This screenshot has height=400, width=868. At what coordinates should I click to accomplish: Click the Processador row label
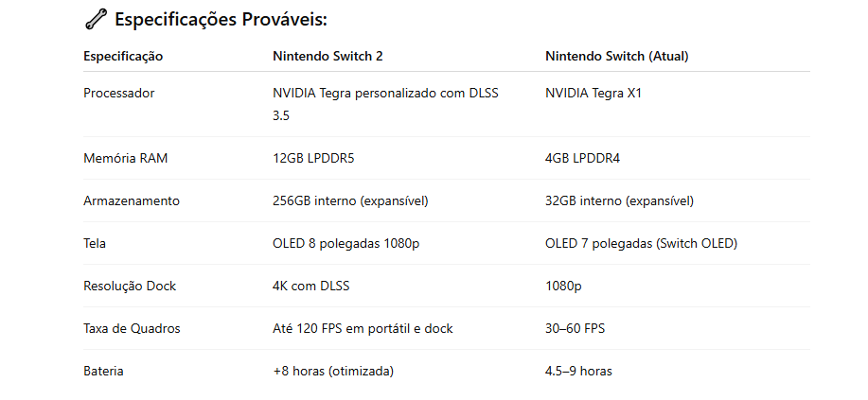(119, 93)
